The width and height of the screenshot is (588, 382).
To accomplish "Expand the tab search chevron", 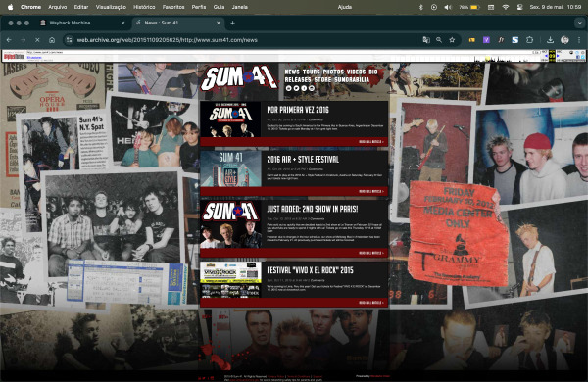I will point(580,23).
